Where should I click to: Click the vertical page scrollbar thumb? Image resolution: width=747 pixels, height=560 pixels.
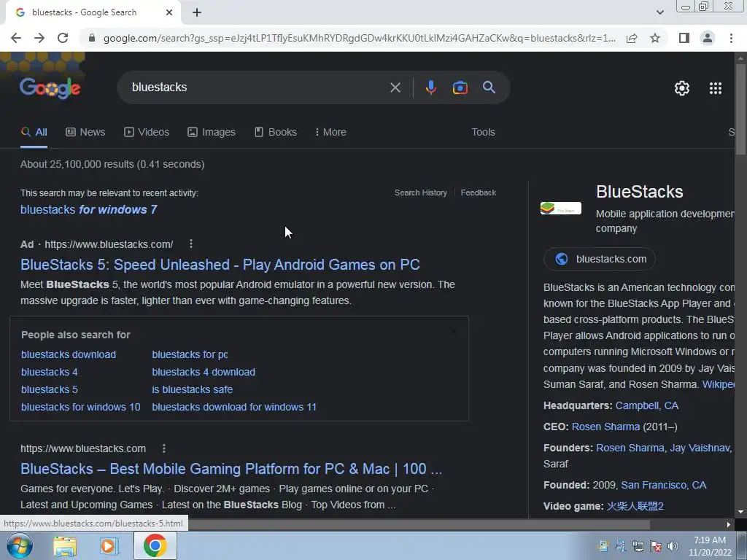coord(740,109)
